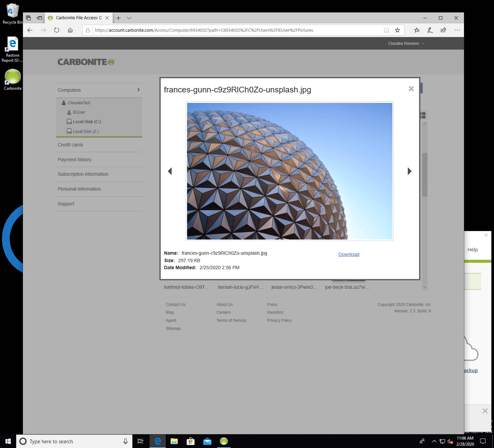
Task: Open browser Settings and more menu
Action: (457, 30)
